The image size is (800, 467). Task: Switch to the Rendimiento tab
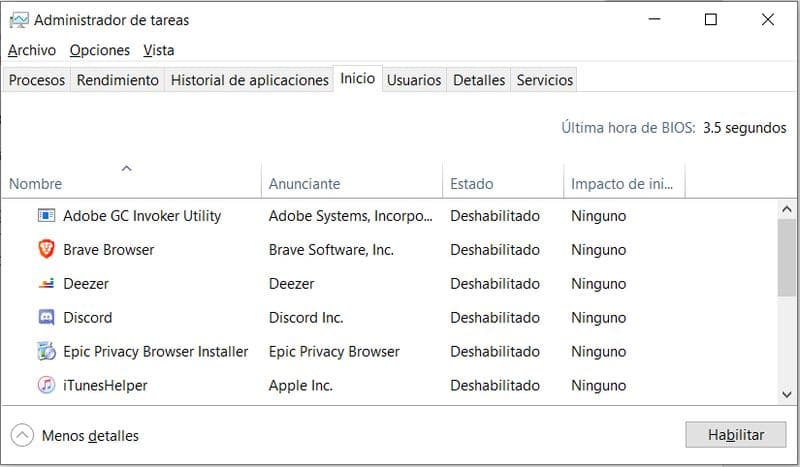point(117,80)
